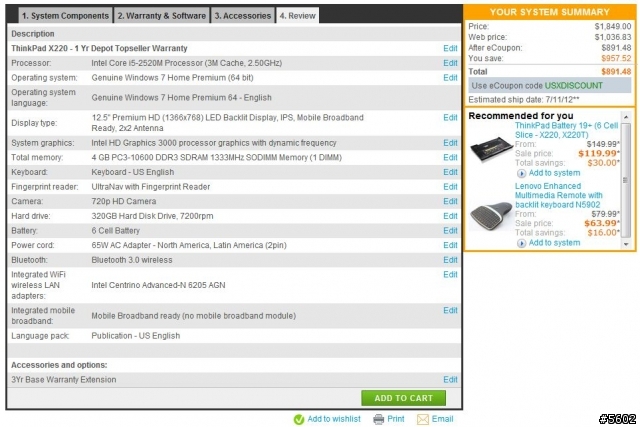Click arrow icon beside ThinkPad Battery Add to system
640x427 pixels.
[521, 173]
